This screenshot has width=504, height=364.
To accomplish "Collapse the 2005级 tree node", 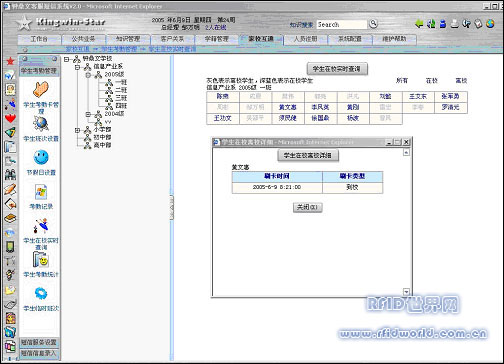I will point(88,75).
